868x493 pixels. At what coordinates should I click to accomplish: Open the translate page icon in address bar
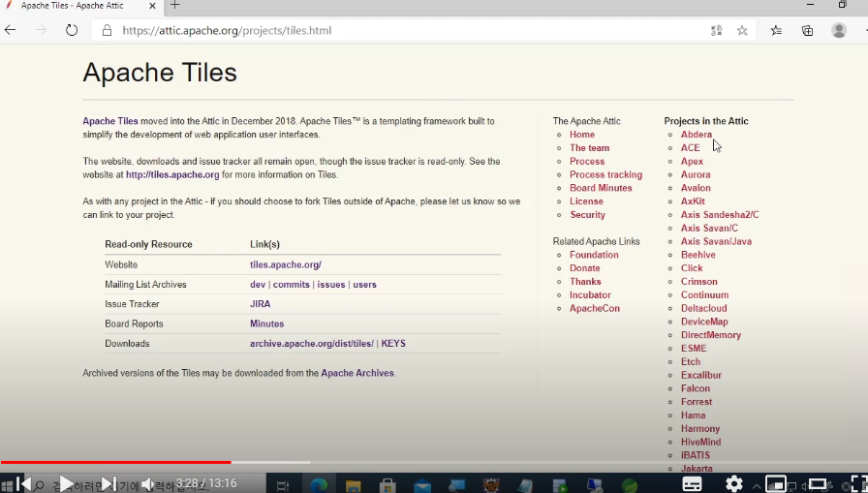click(x=716, y=30)
